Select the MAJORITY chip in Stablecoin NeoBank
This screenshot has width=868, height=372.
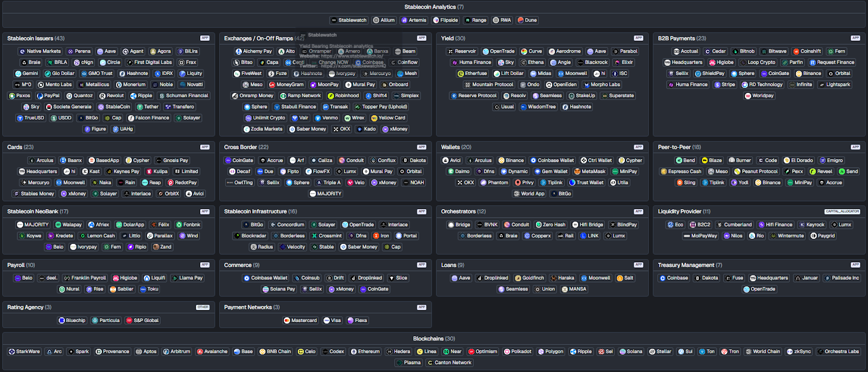pyautogui.click(x=33, y=225)
